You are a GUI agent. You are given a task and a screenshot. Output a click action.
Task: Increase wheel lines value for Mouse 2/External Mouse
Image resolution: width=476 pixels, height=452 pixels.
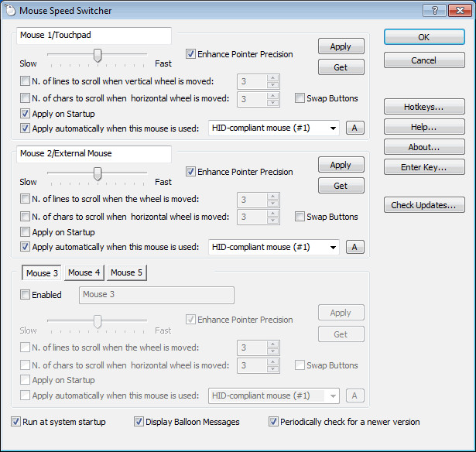tap(273, 196)
